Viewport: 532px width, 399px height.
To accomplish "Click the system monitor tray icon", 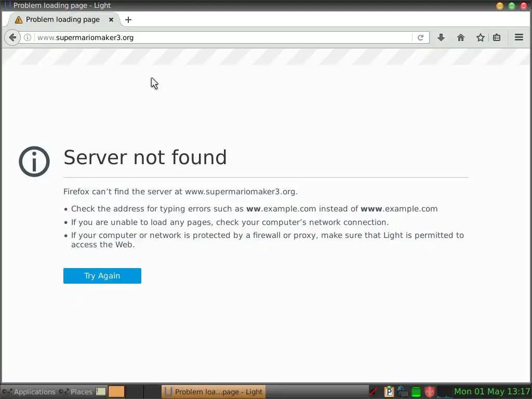I will pyautogui.click(x=445, y=392).
